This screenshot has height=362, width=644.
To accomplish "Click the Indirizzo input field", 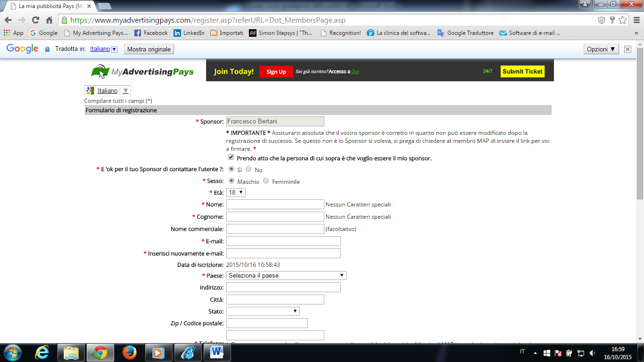I will [x=283, y=287].
